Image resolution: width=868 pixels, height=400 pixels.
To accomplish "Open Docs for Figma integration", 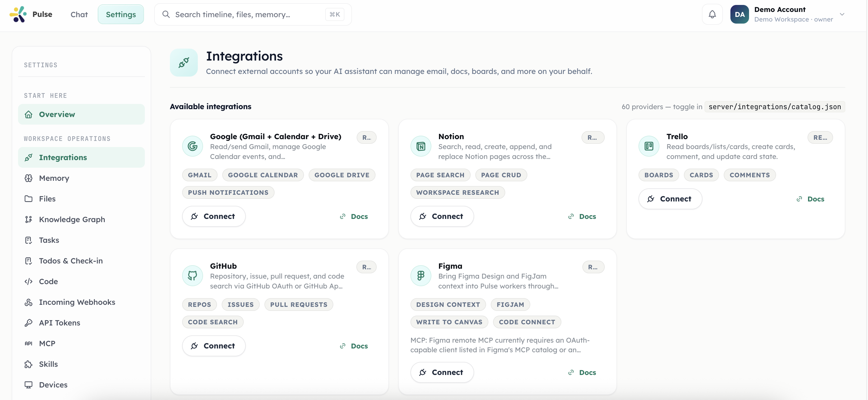I will pyautogui.click(x=581, y=372).
